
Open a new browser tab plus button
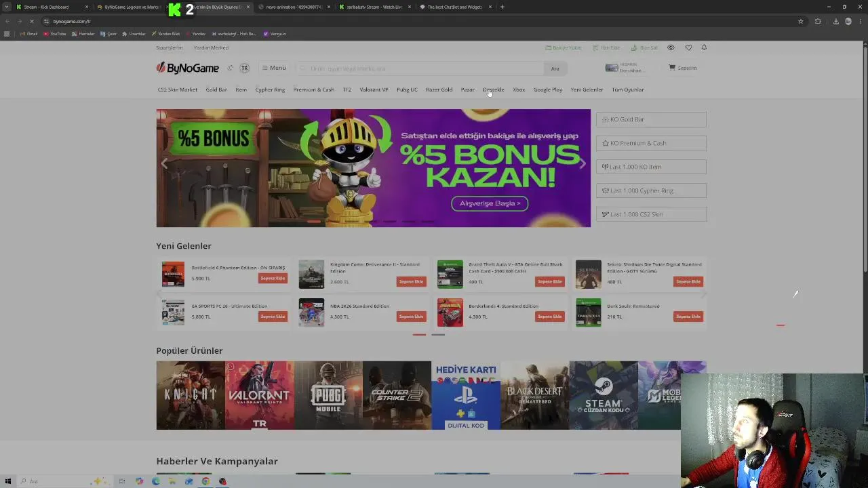pyautogui.click(x=502, y=7)
